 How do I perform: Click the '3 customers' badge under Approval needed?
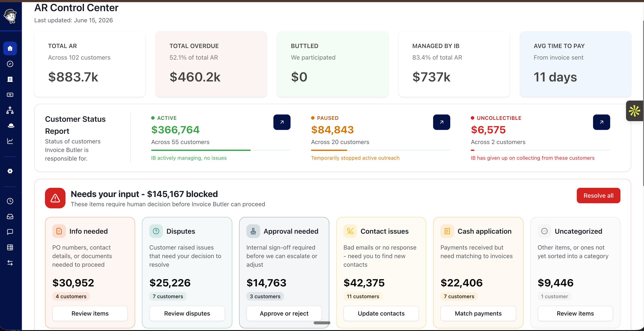pyautogui.click(x=265, y=296)
